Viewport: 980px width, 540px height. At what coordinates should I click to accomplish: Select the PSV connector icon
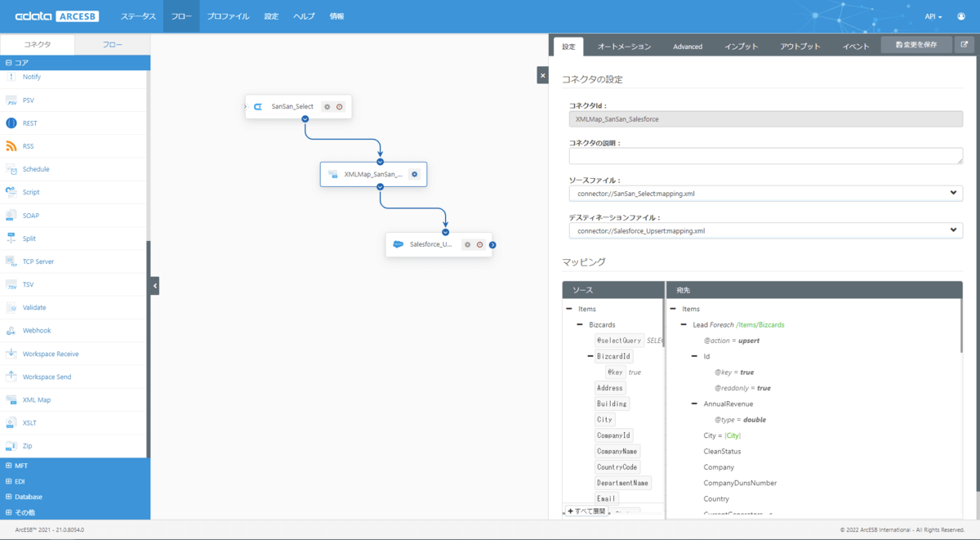(11, 100)
